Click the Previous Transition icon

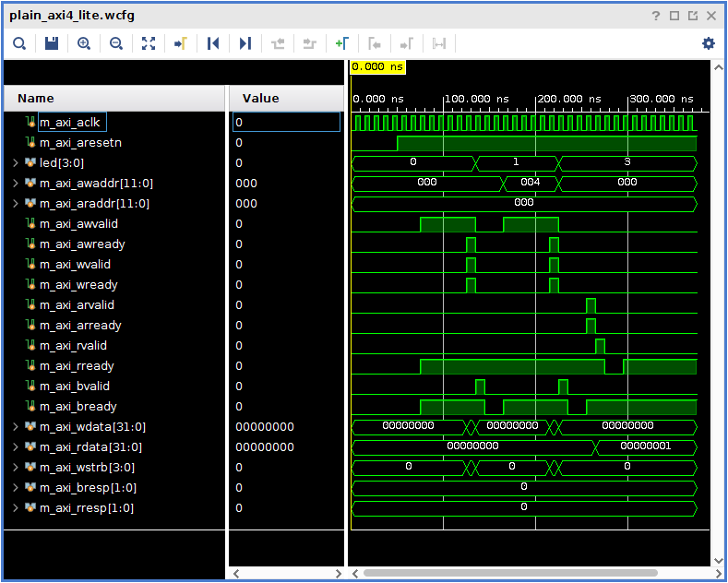[x=278, y=43]
